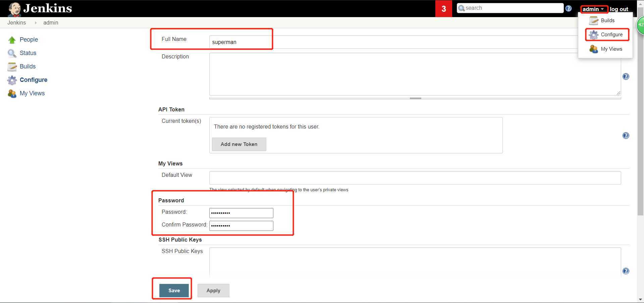
Task: Click the help icon next to the search box
Action: pos(569,8)
